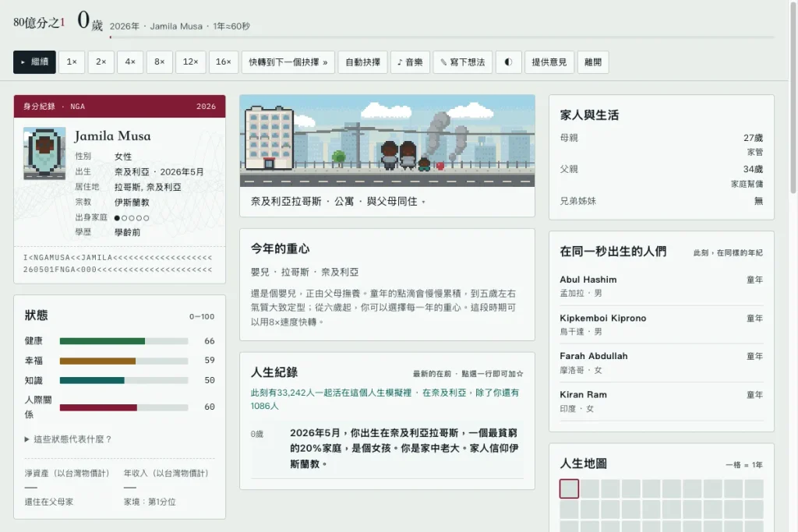Click the 80億分之1 logo title
Viewport: 798px width, 532px height.
(x=39, y=23)
